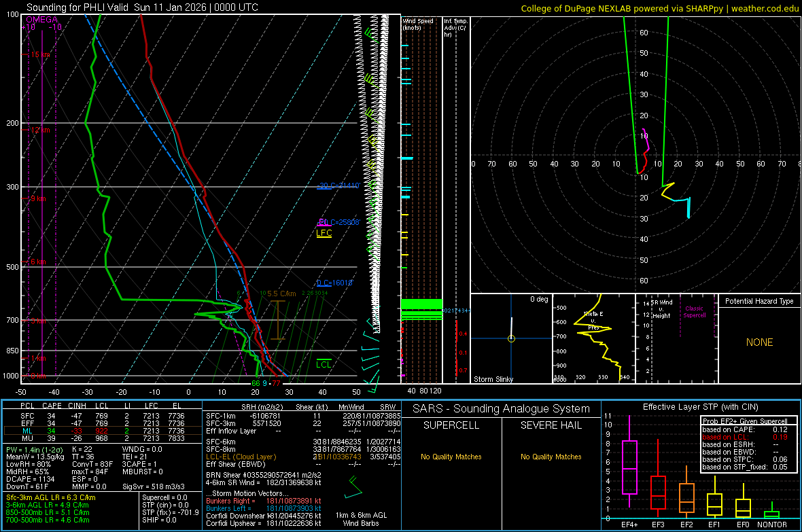Click the SFC-1km kinematics row
802x532 pixels.
(x=303, y=416)
